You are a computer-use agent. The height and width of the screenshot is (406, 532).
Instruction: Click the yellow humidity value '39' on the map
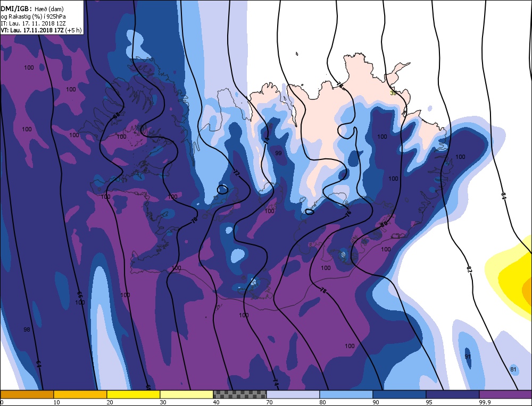393,93
